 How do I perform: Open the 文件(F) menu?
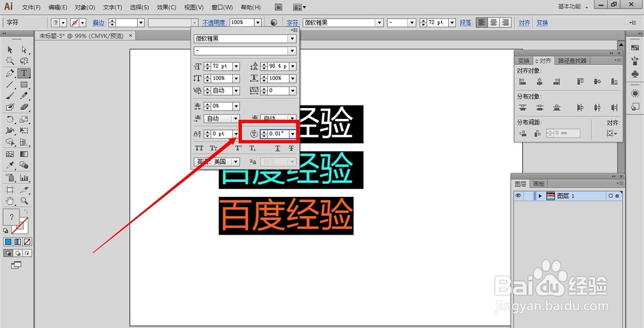click(31, 7)
